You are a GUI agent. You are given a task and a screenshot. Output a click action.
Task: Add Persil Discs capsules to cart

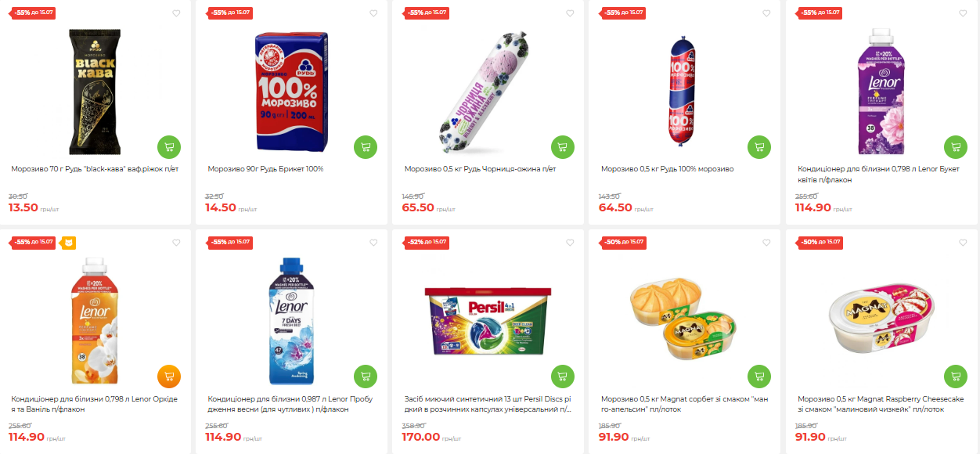click(562, 377)
